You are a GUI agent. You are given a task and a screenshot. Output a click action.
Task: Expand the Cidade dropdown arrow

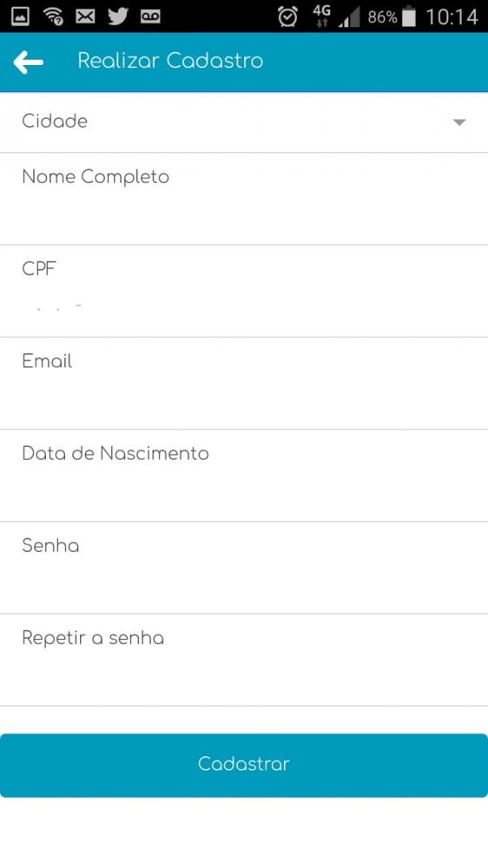tap(459, 122)
